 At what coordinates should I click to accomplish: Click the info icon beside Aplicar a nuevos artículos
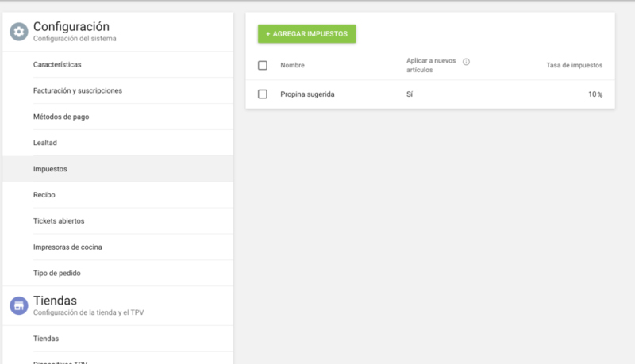[466, 62]
